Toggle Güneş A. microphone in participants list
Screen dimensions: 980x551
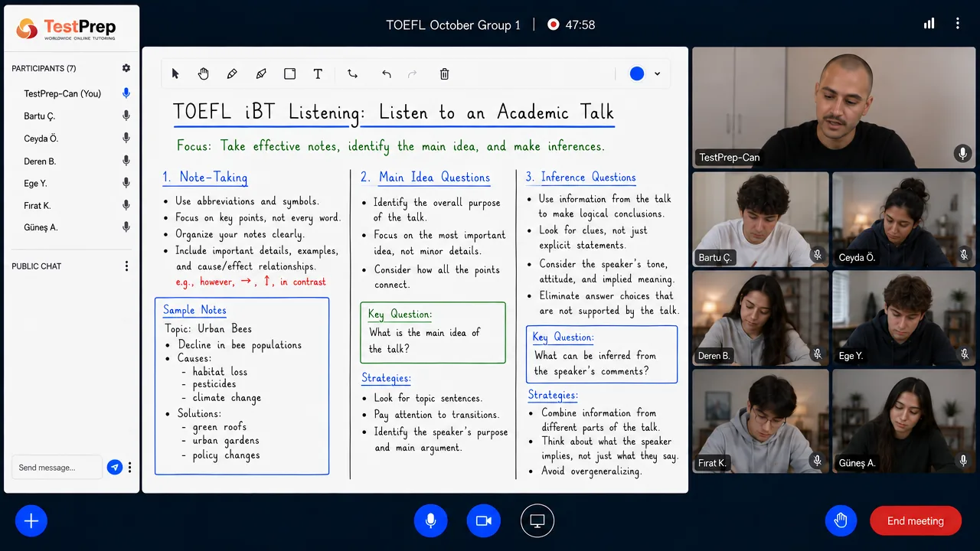(126, 227)
